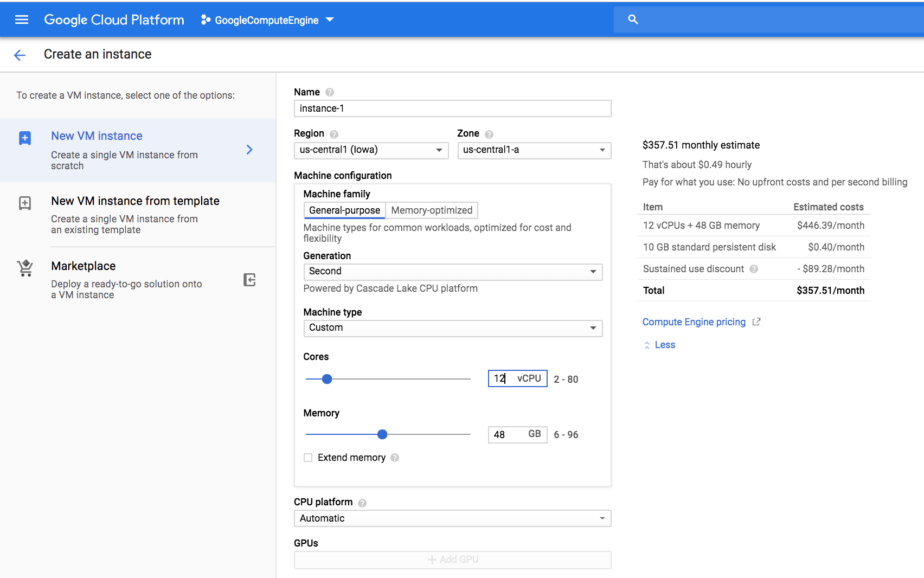
Task: Show help for the Zone field
Action: click(x=489, y=134)
